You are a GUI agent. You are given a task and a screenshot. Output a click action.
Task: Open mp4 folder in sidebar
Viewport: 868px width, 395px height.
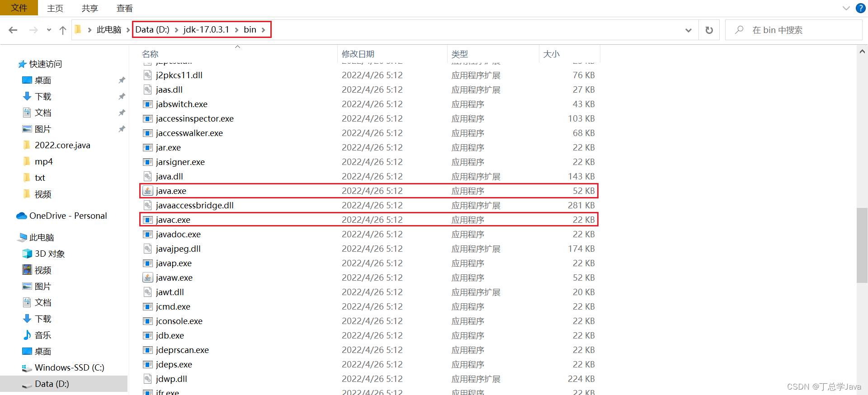tap(44, 162)
